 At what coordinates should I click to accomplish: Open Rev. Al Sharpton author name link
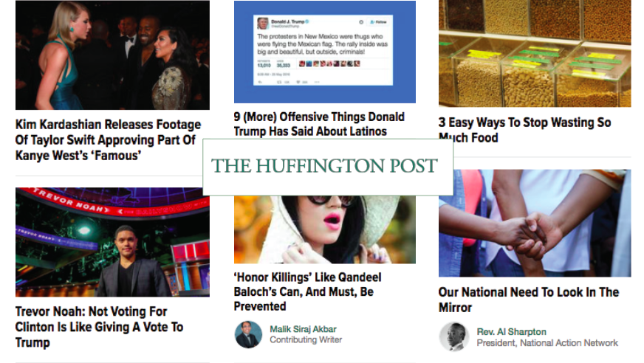coord(511,331)
